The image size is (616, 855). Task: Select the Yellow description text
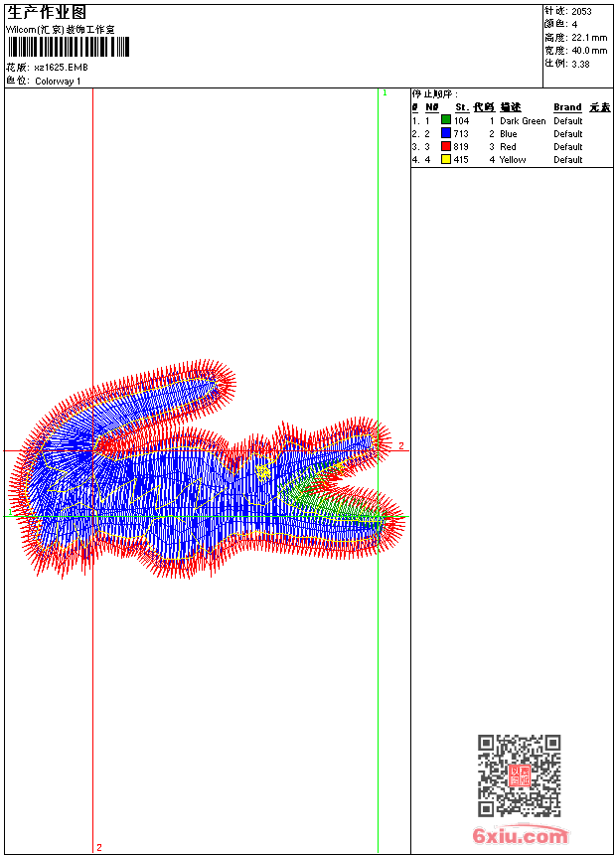pos(513,160)
